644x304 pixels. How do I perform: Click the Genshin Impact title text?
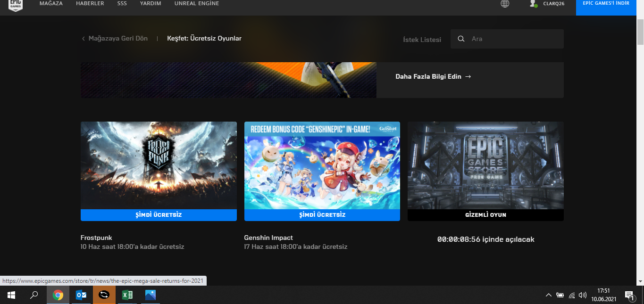pyautogui.click(x=268, y=238)
